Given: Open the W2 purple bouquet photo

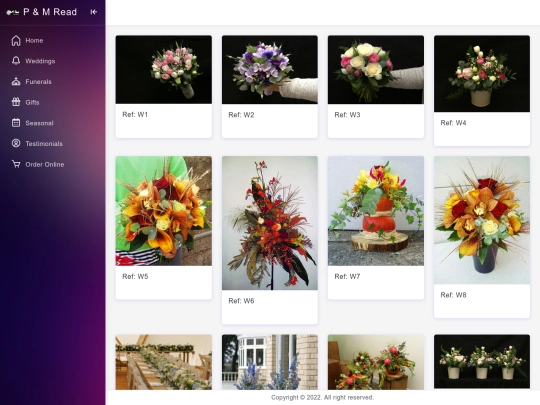Looking at the screenshot, I should [270, 70].
